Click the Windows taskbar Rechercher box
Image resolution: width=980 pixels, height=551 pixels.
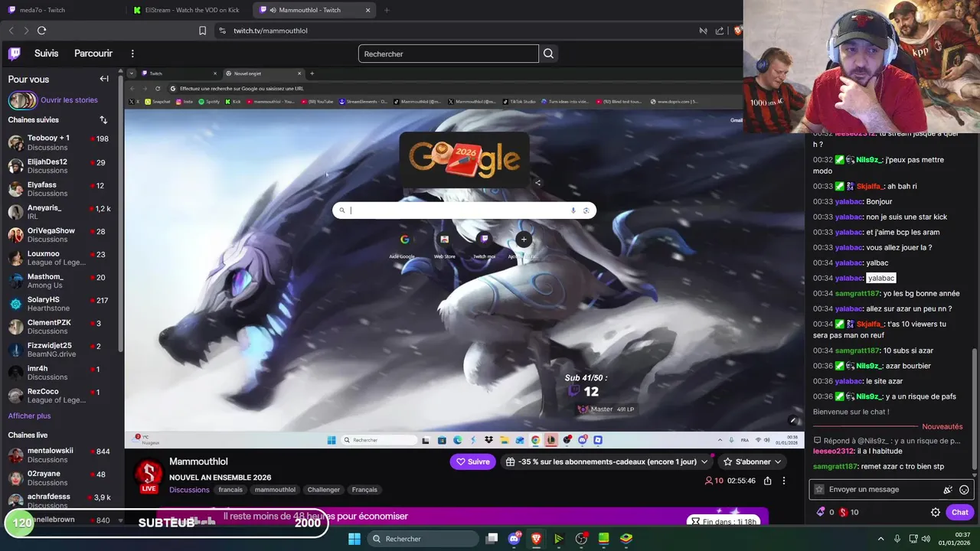423,539
